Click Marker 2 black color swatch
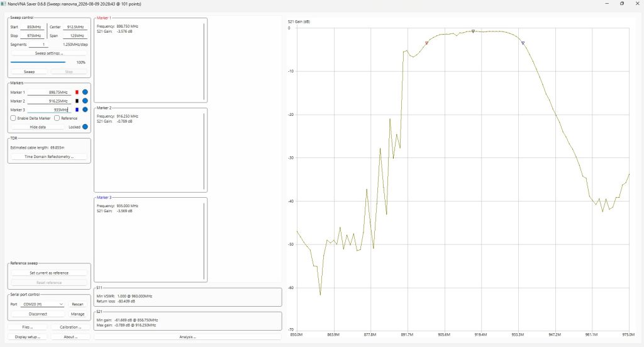The width and height of the screenshot is (644, 347). click(x=77, y=101)
